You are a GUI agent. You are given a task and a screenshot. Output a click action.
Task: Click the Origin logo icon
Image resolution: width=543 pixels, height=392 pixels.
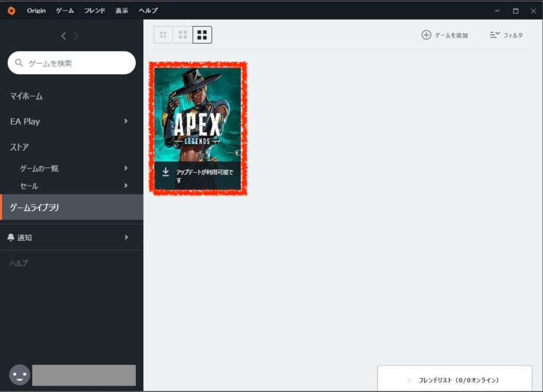coord(12,11)
